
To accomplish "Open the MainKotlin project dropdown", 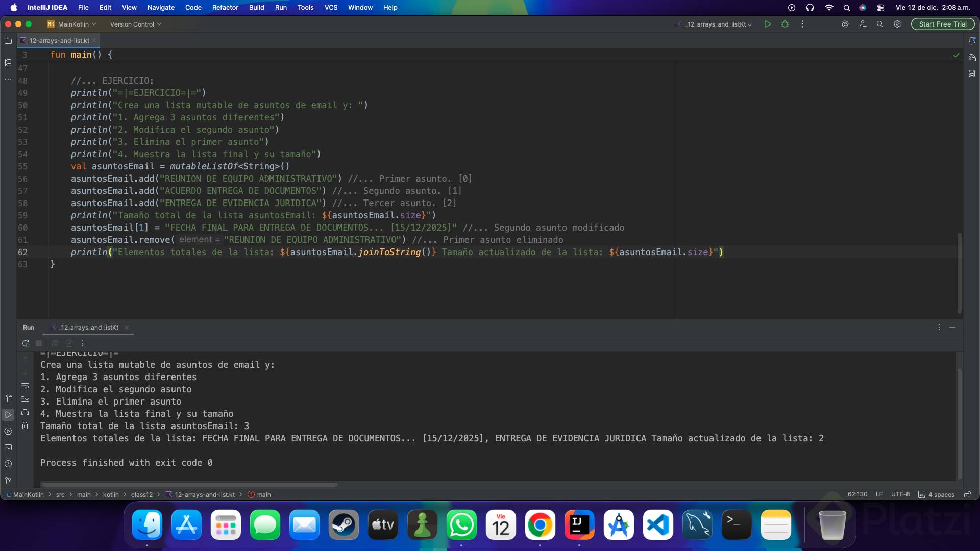I will 72,24.
